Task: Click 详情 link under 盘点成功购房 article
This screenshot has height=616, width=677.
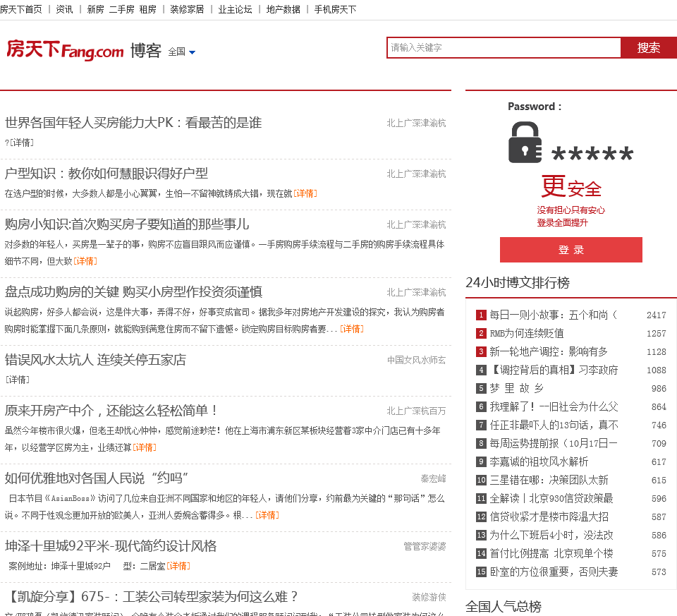Action: pyautogui.click(x=353, y=329)
